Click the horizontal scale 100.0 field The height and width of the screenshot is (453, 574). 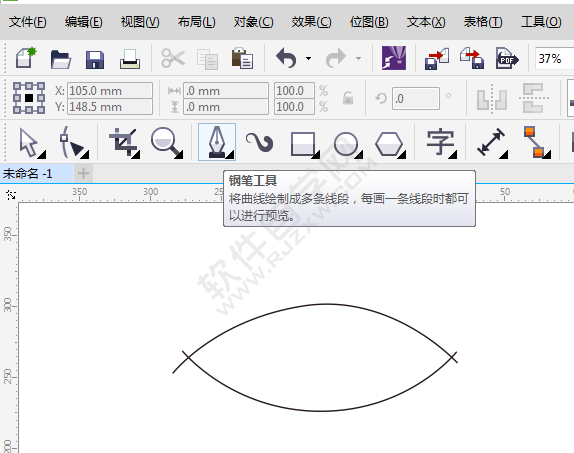pos(294,90)
